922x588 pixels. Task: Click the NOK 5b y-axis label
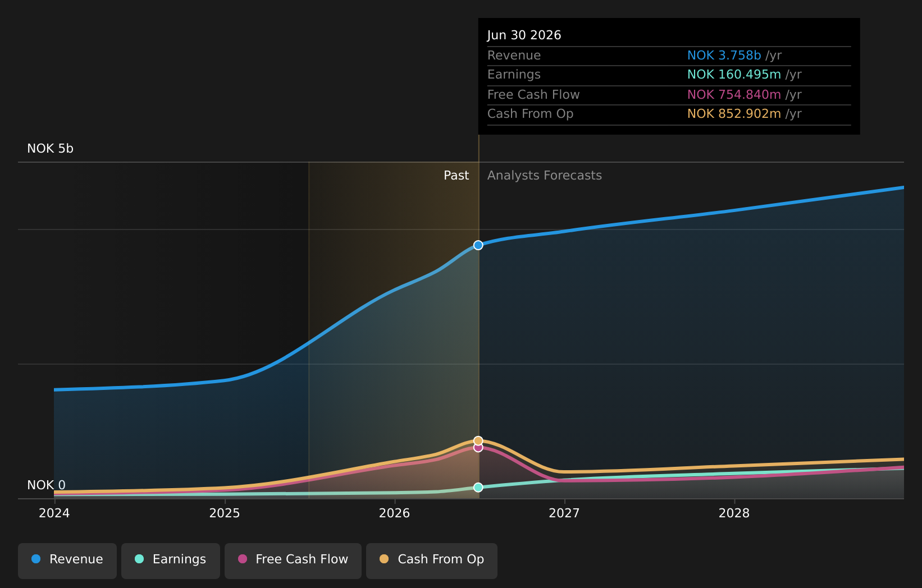click(51, 149)
